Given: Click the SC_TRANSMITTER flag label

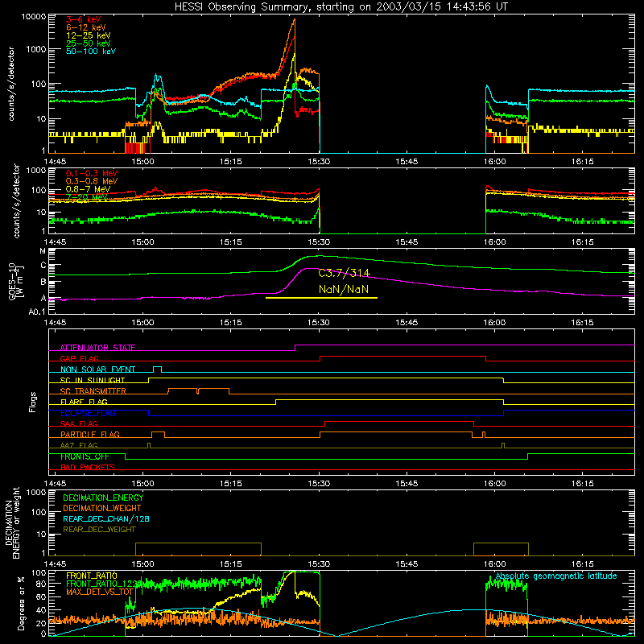Looking at the screenshot, I should coord(93,391).
